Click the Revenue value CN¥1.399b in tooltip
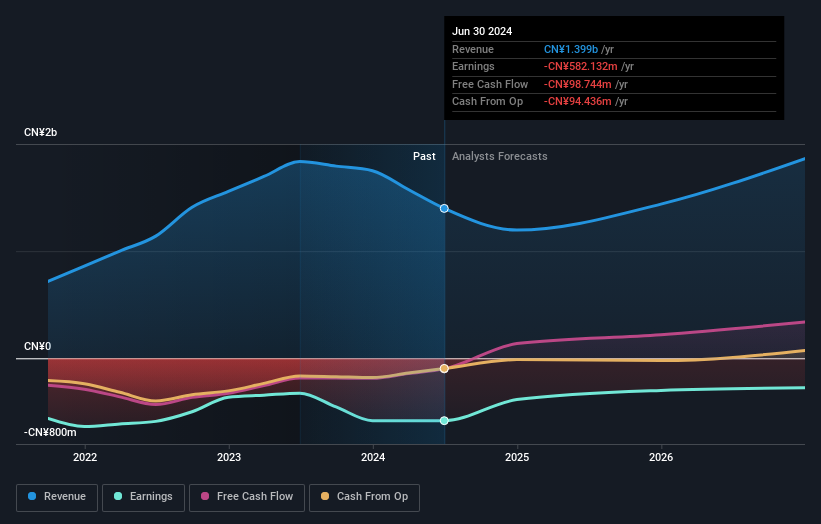Screen dimensions: 821x524 click(x=571, y=49)
